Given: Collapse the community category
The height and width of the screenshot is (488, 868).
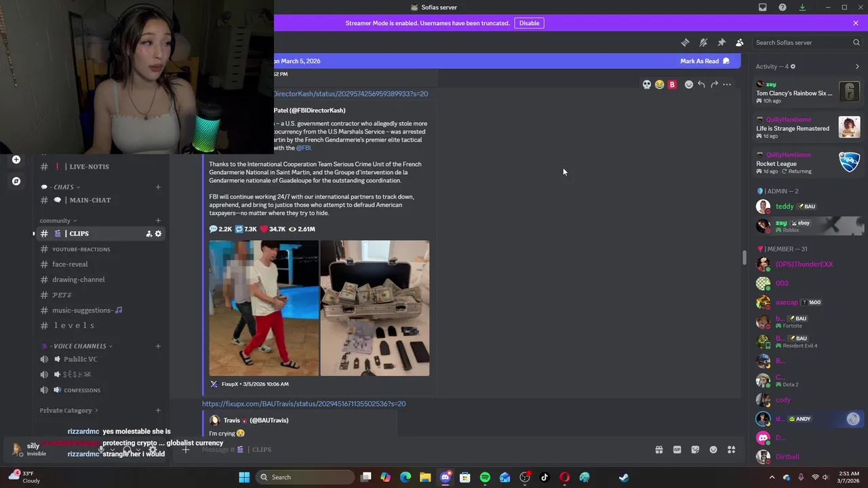Looking at the screenshot, I should click(58, 220).
